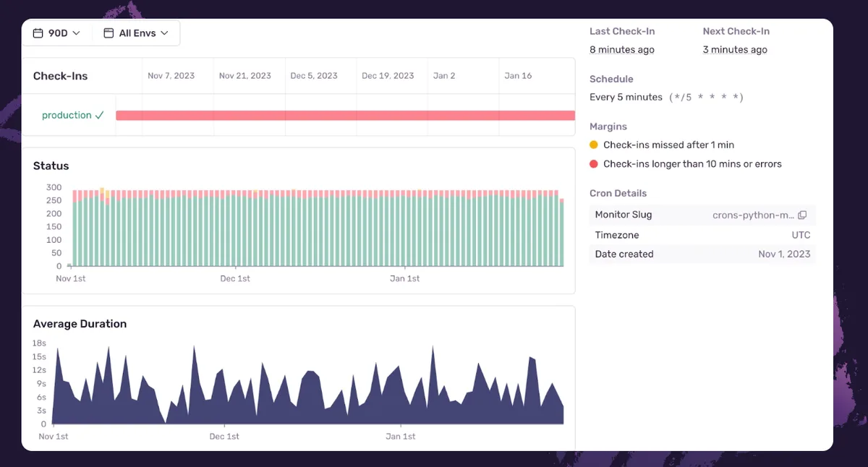Screen dimensions: 868x467
Task: Click the Average Duration heading
Action: pos(80,324)
